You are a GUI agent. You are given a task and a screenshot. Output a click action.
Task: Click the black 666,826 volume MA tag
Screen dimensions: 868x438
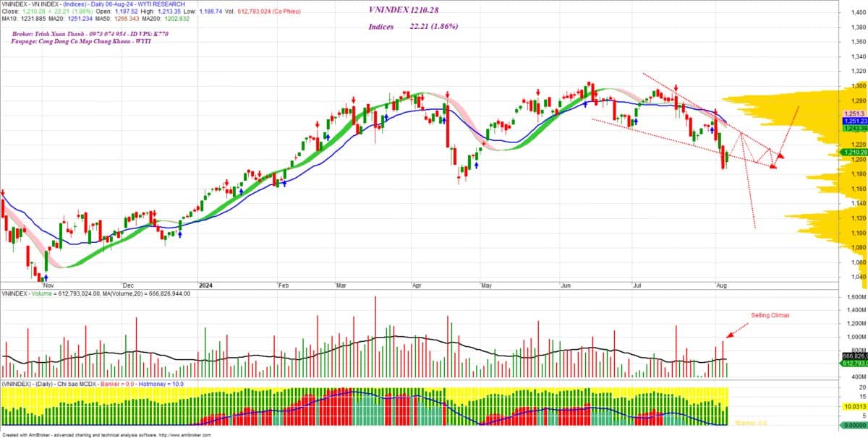tap(855, 356)
